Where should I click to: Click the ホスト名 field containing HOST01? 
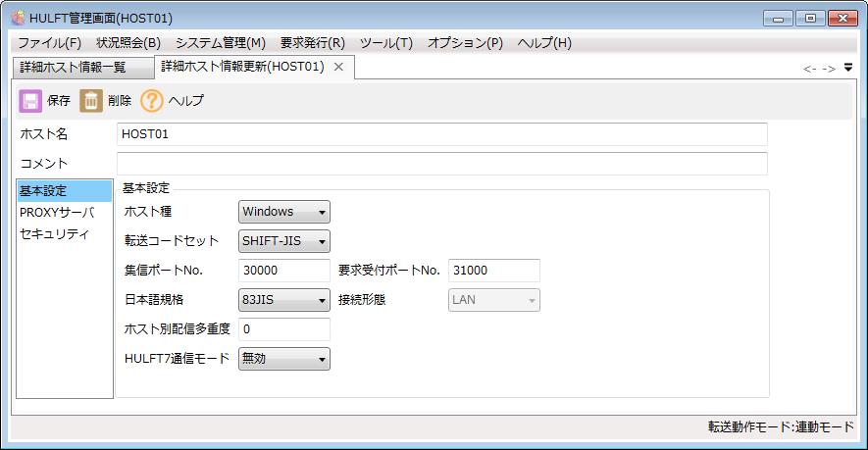(x=441, y=134)
